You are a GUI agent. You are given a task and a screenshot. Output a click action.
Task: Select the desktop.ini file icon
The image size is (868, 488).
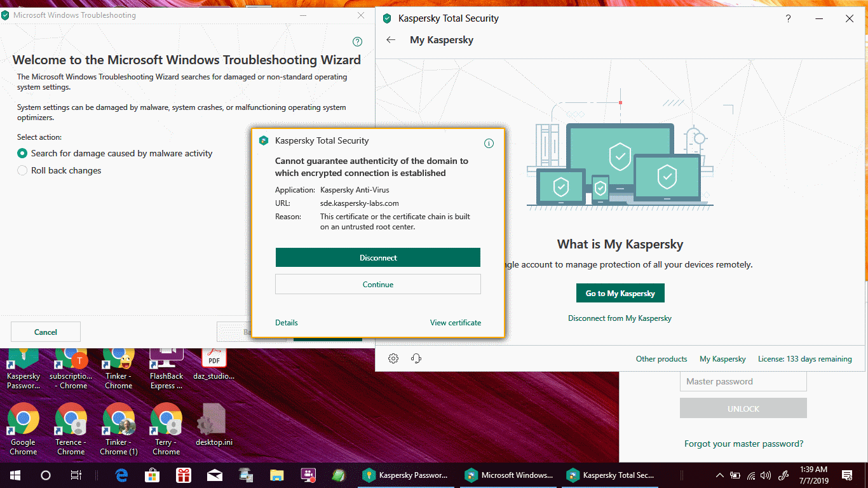214,426
